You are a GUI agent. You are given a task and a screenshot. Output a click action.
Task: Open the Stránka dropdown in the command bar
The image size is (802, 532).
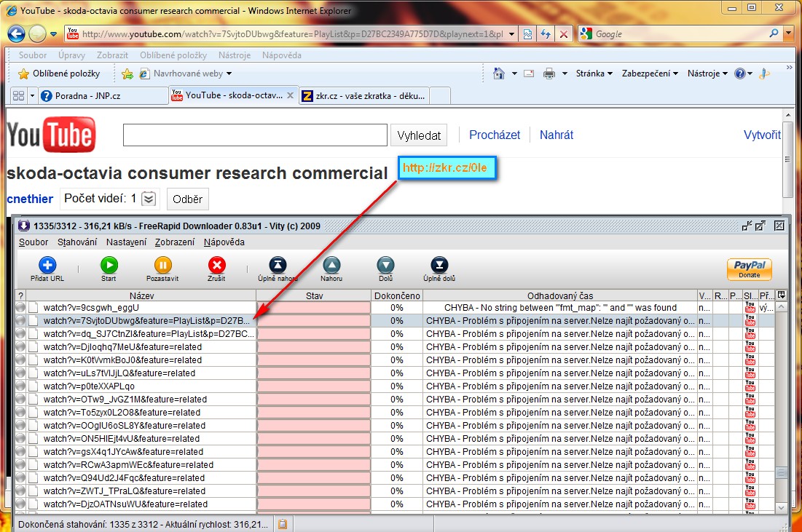(594, 74)
